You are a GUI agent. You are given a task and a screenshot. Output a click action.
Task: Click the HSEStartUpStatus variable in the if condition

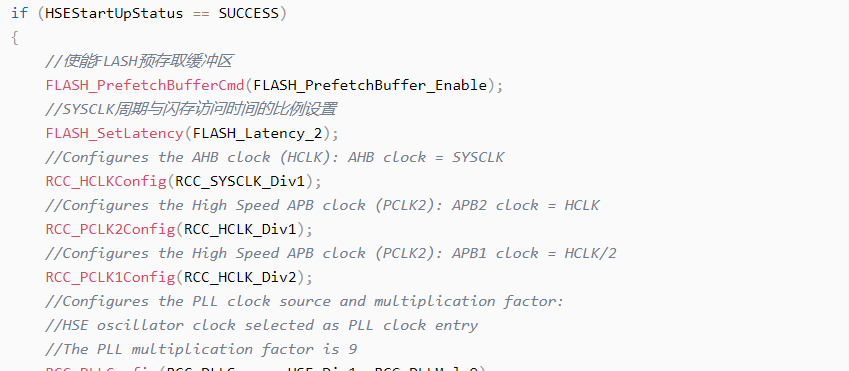pos(114,14)
